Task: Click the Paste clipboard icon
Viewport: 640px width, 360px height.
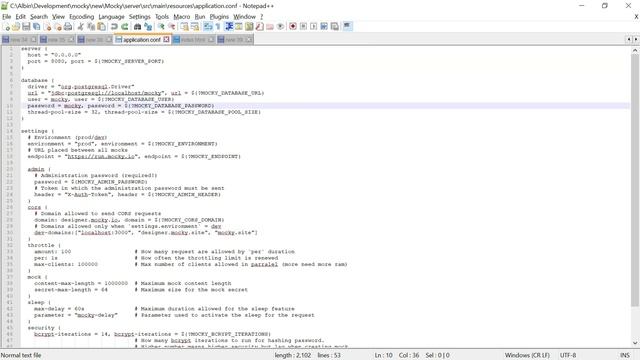Action: click(x=101, y=27)
